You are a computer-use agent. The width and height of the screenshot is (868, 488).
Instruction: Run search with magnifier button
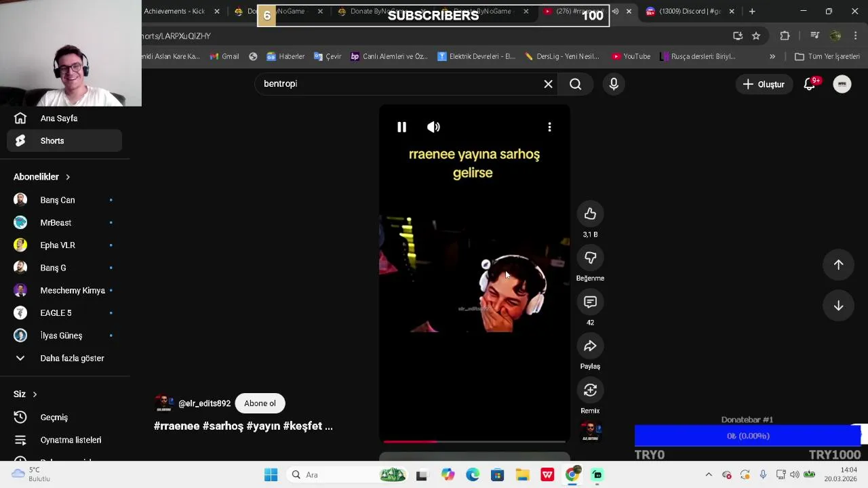(x=575, y=84)
